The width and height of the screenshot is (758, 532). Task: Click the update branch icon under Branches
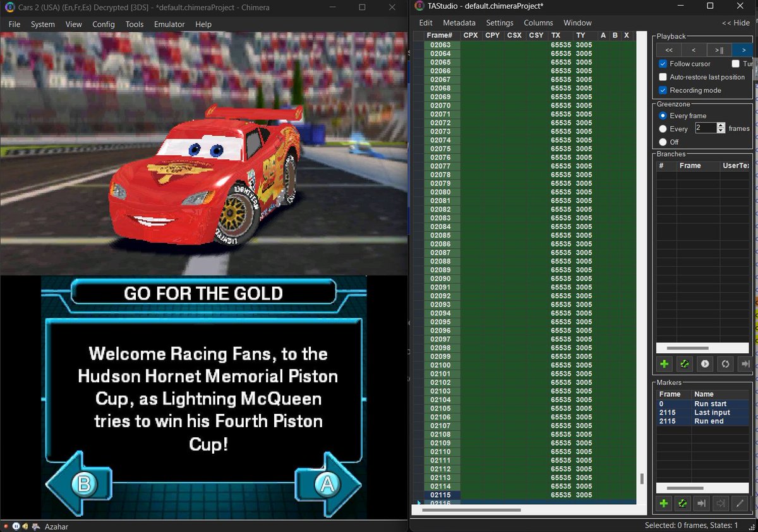click(x=685, y=364)
